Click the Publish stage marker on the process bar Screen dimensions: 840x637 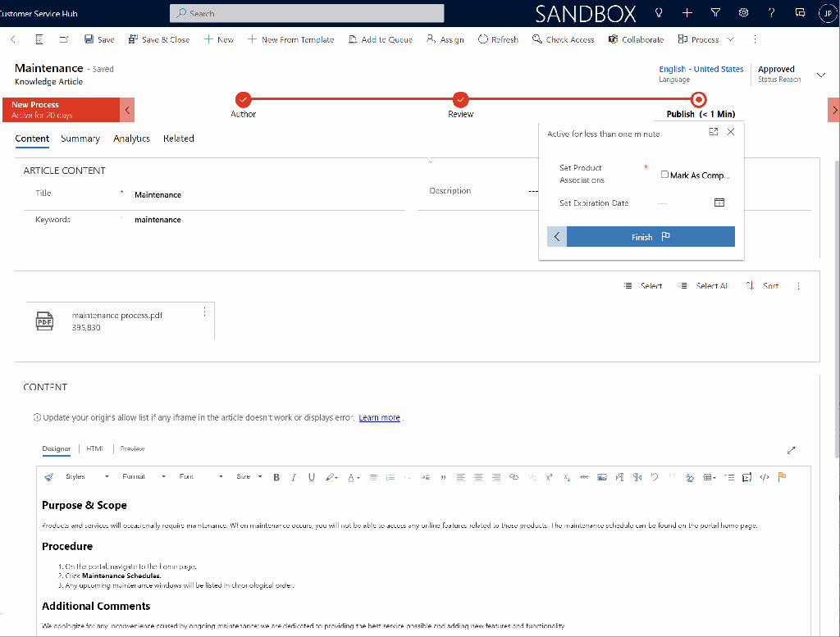[x=698, y=99]
